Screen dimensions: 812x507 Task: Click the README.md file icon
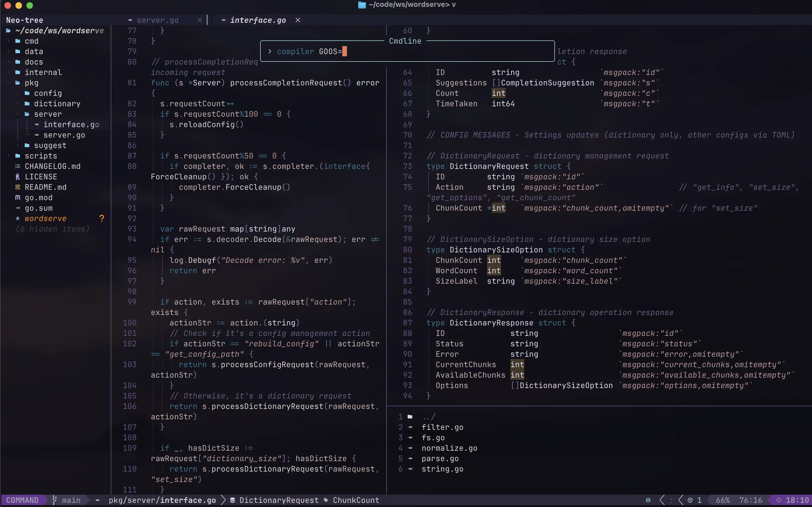click(17, 187)
